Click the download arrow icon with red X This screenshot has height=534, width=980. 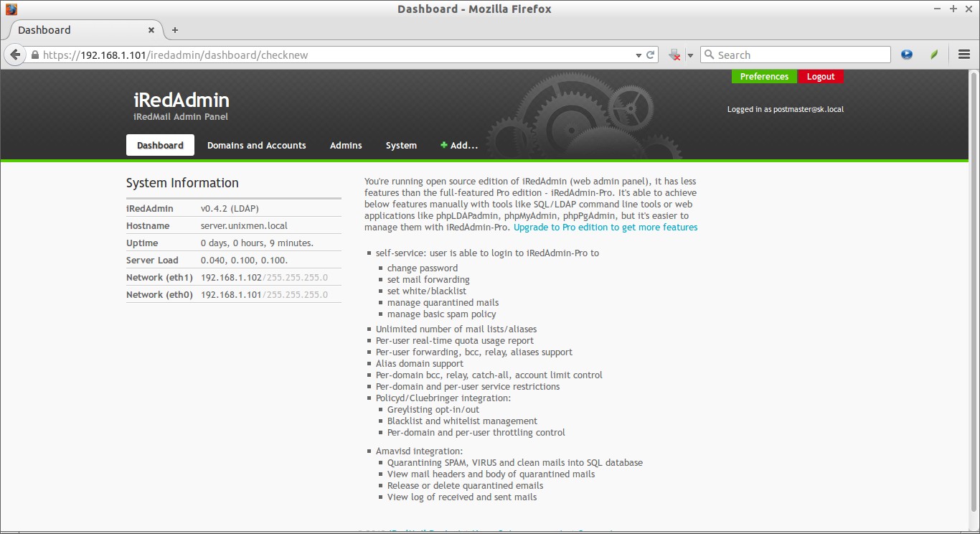(x=674, y=55)
